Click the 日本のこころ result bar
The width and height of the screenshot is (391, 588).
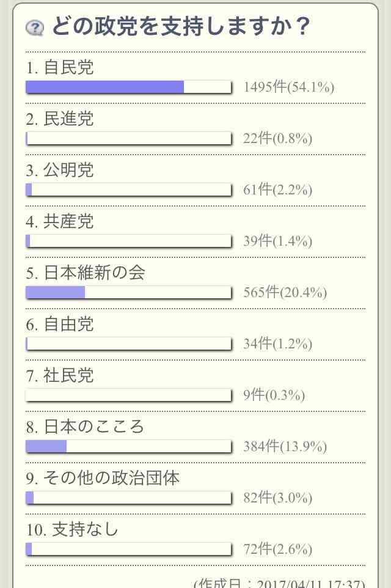(129, 447)
